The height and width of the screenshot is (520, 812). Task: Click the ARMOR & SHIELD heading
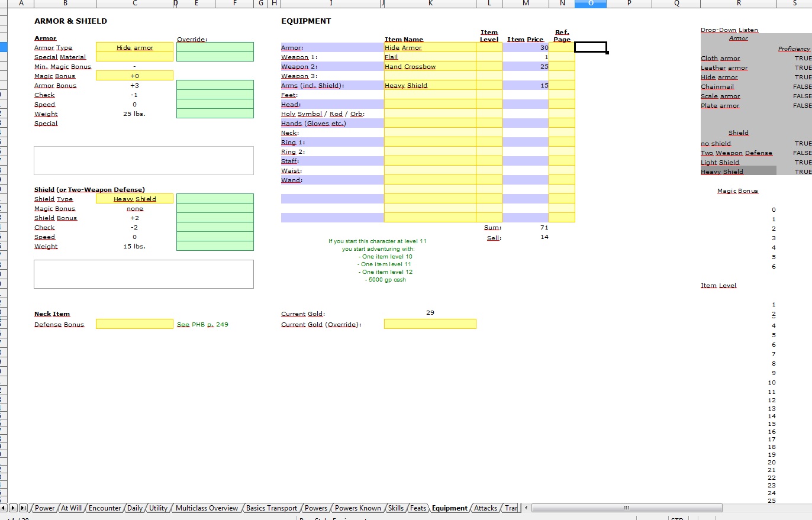point(70,21)
